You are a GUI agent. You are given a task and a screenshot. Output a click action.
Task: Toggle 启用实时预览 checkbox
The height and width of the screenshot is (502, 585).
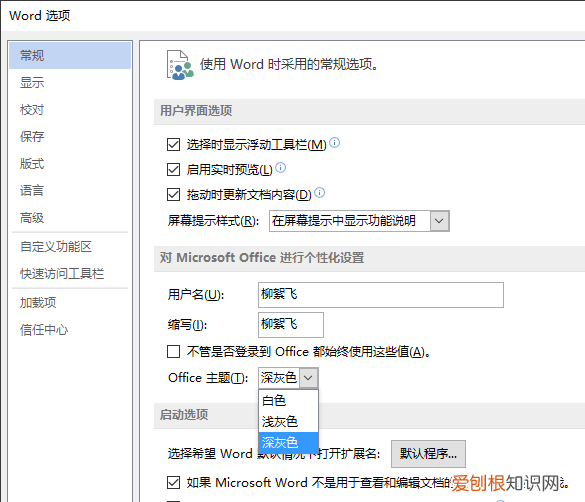pyautogui.click(x=173, y=169)
